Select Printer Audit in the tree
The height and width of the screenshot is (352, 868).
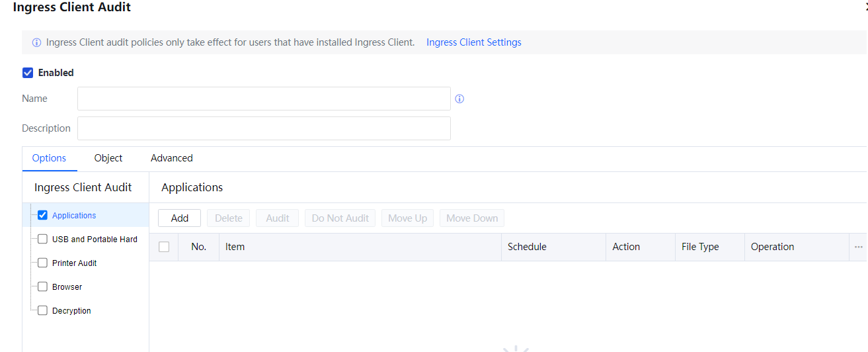click(74, 263)
